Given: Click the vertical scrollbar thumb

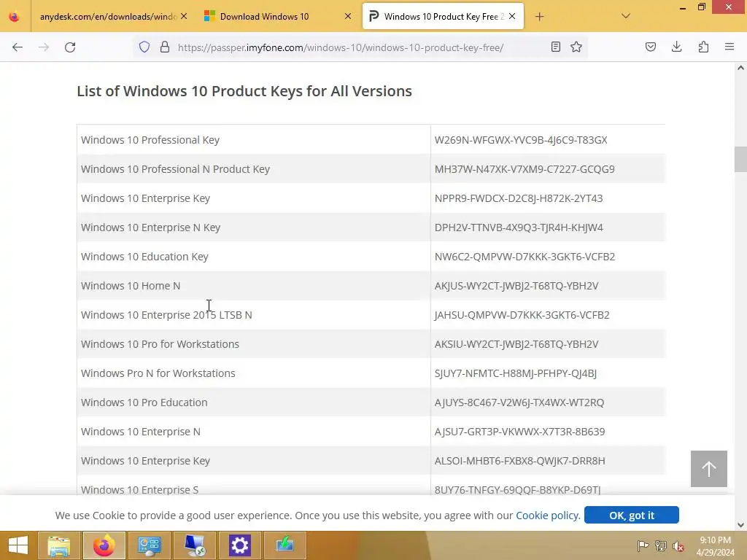Looking at the screenshot, I should click(x=740, y=159).
